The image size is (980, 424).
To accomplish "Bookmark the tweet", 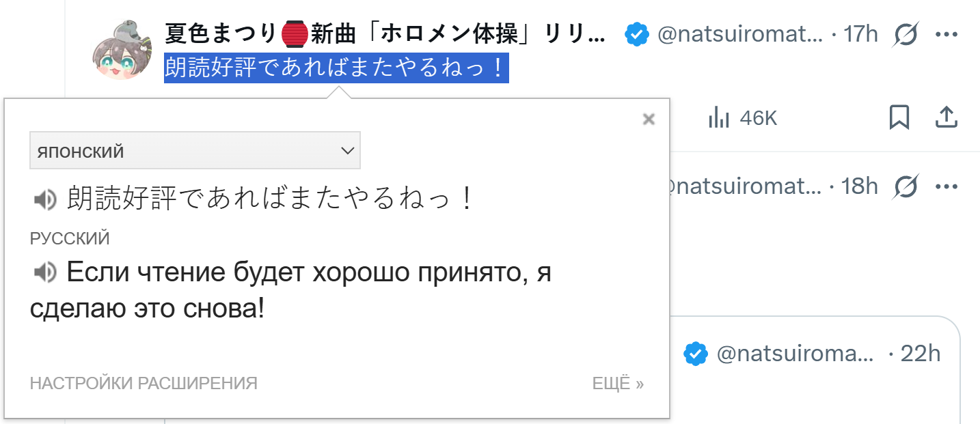I will tap(899, 117).
